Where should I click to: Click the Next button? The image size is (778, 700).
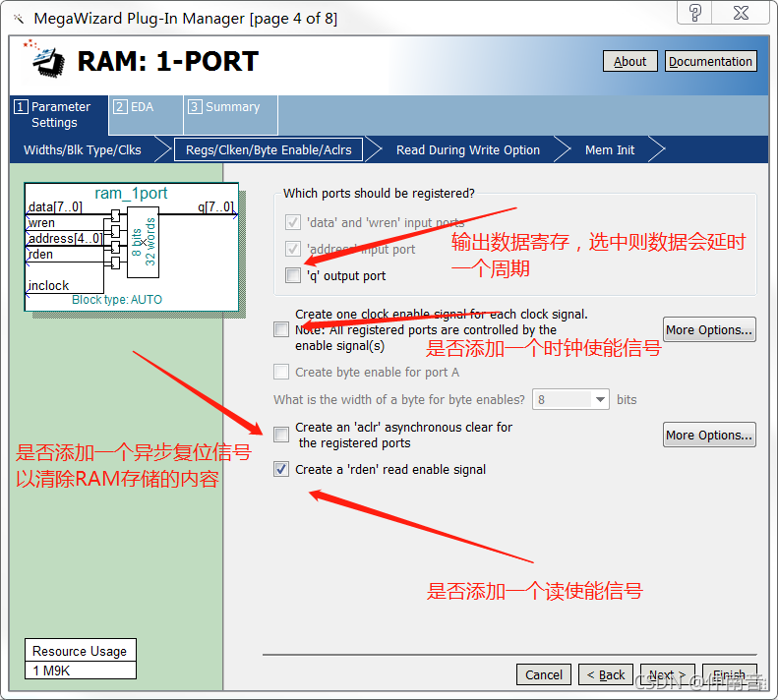(x=668, y=674)
